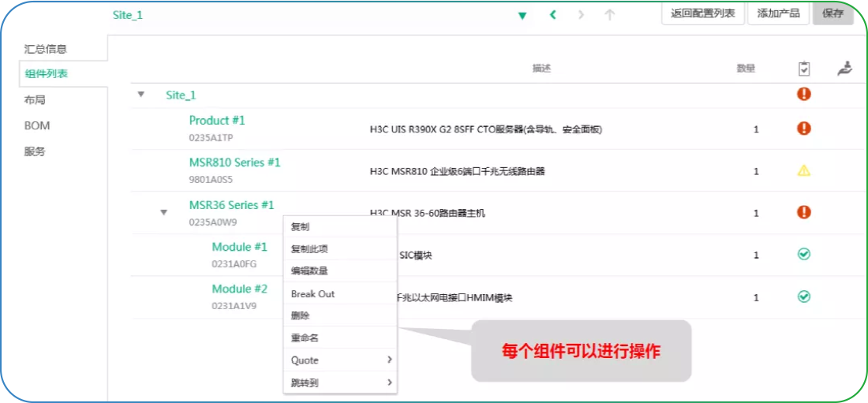Viewport: 868px width, 403px height.
Task: Open the MSR36 Series #1 link
Action: pos(231,205)
